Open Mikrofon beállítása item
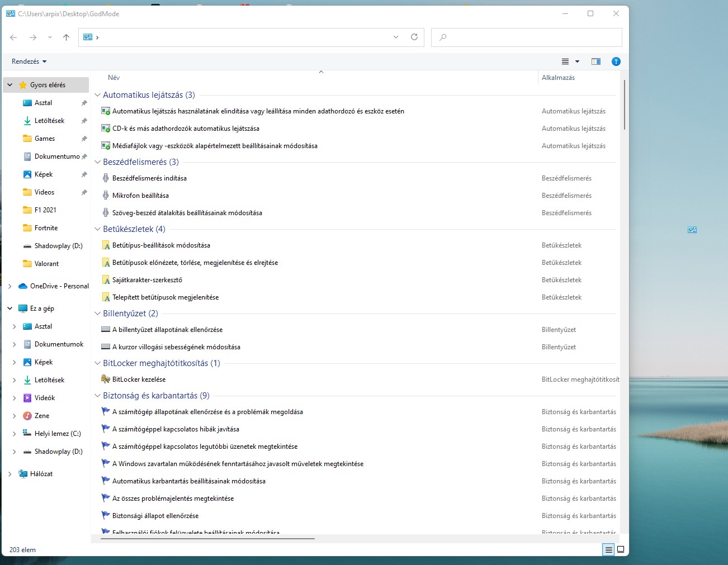The height and width of the screenshot is (565, 728). 140,196
